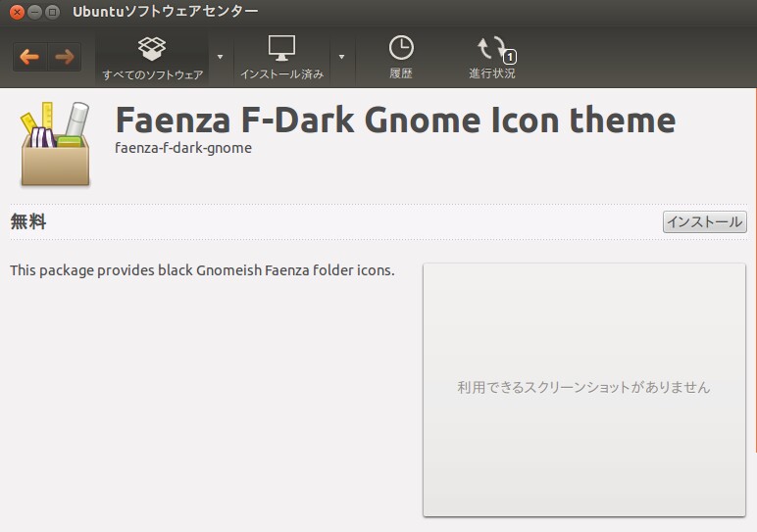Image resolution: width=757 pixels, height=532 pixels.
Task: Expand the インストール済み dropdown arrow
Action: click(x=342, y=58)
